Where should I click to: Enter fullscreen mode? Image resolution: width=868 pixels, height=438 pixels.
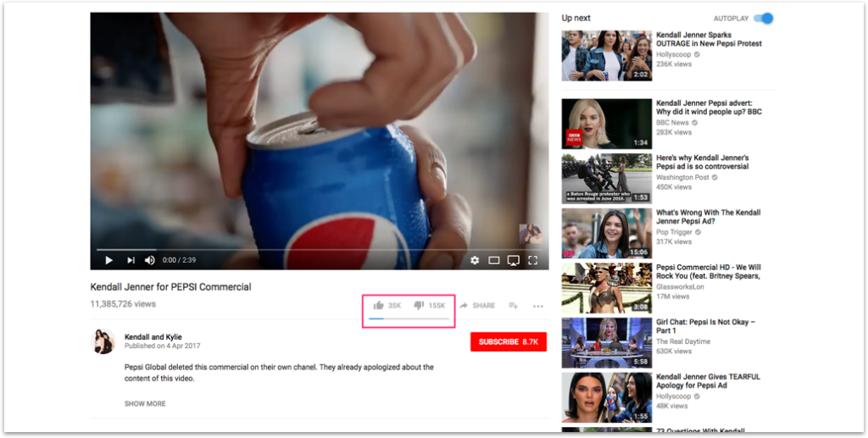pyautogui.click(x=532, y=260)
